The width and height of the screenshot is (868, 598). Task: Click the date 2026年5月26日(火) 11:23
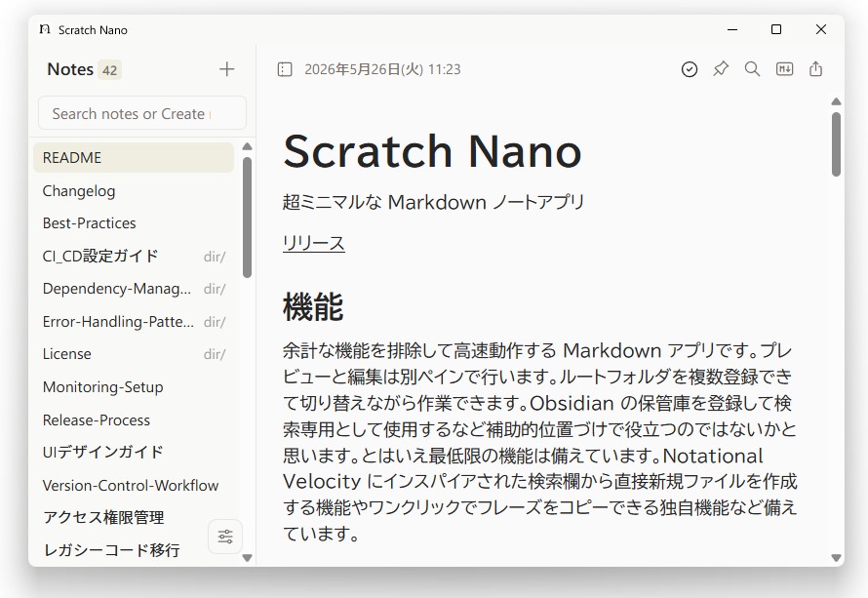(x=382, y=69)
